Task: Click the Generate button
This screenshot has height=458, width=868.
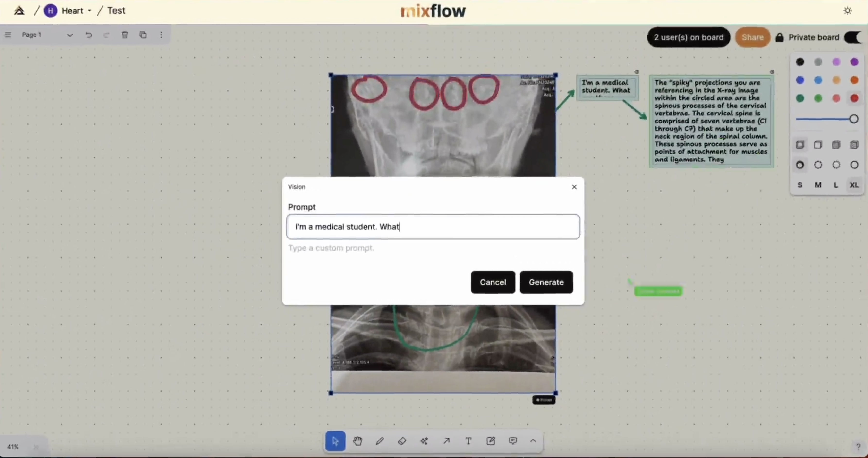Action: [x=546, y=282]
